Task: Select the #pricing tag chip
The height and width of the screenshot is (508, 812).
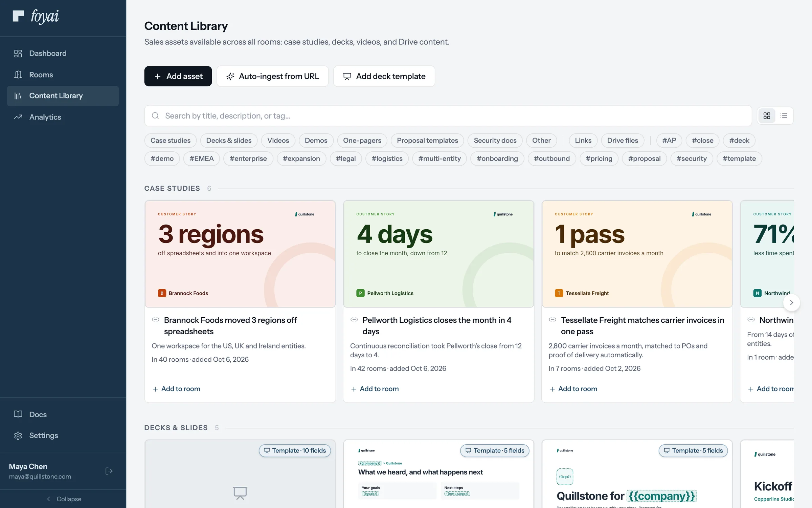Action: click(599, 158)
